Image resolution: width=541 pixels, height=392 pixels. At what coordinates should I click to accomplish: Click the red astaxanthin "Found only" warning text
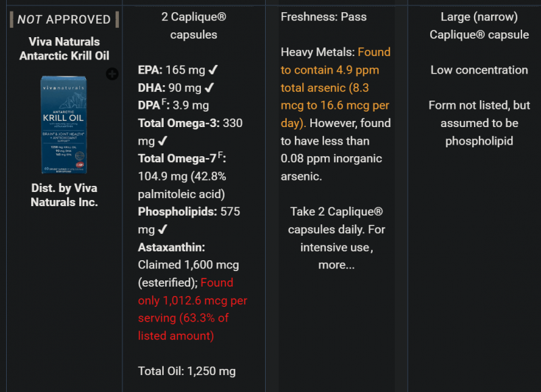193,309
